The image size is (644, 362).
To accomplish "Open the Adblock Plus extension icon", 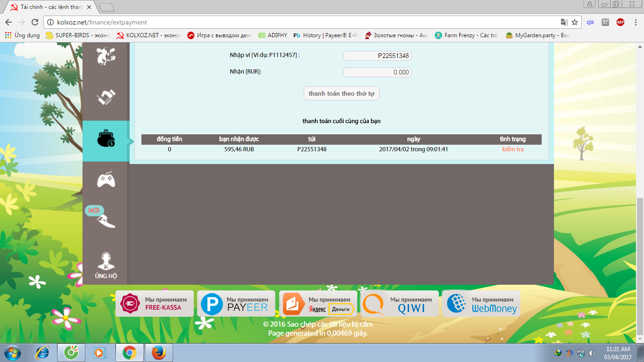I will (620, 22).
